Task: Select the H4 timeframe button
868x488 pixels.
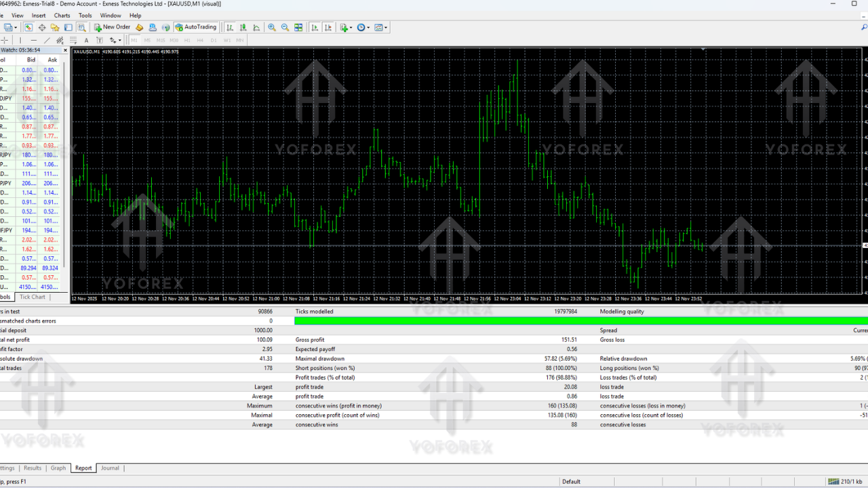Action: [200, 40]
